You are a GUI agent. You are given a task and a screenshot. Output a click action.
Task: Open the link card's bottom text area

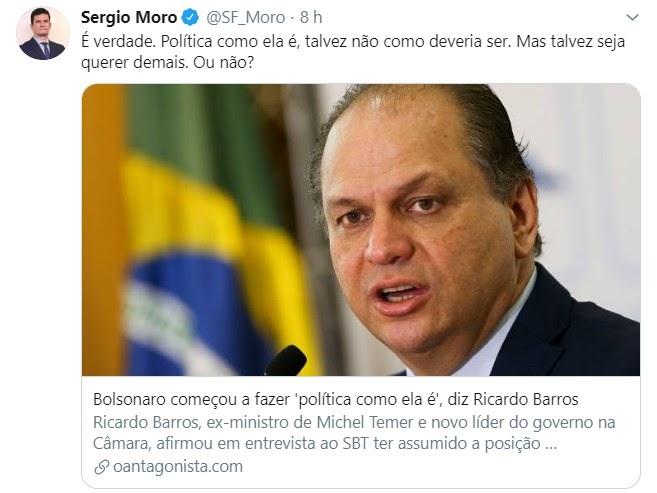click(x=361, y=432)
